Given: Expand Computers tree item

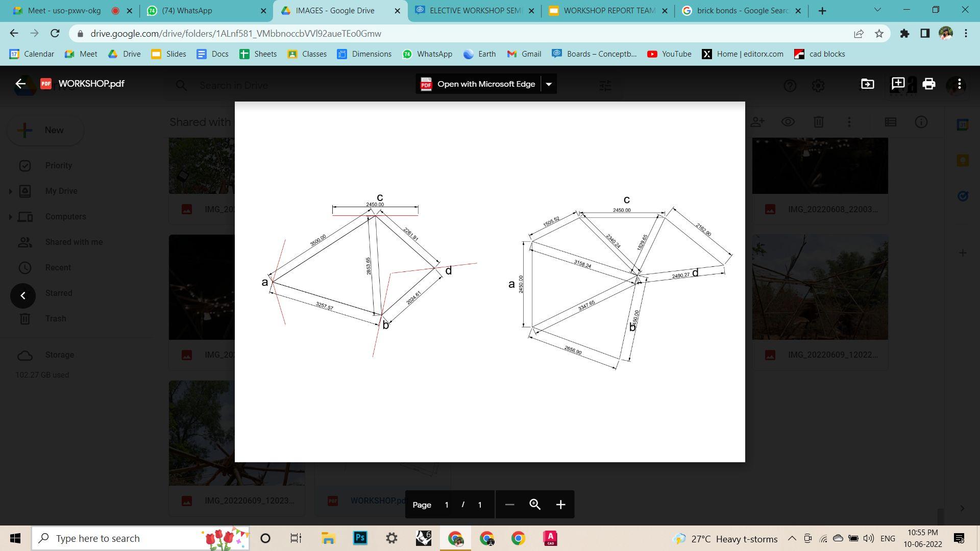Looking at the screenshot, I should coord(10,217).
